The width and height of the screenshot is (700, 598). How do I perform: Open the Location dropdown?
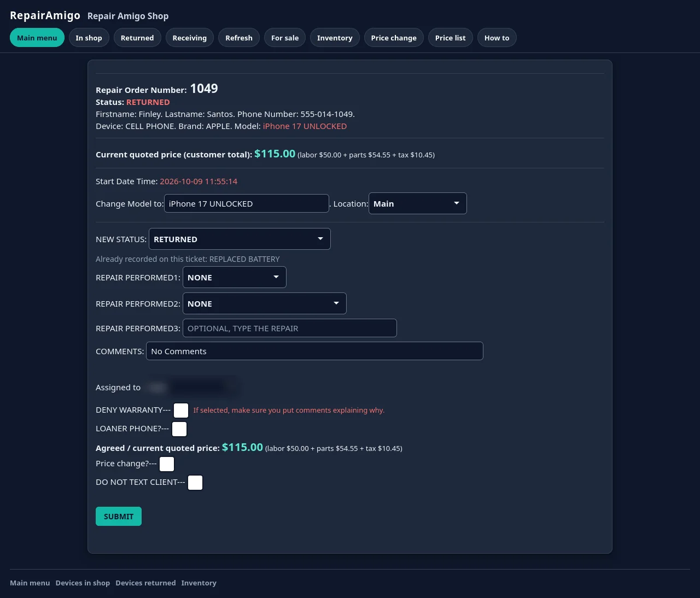[417, 203]
